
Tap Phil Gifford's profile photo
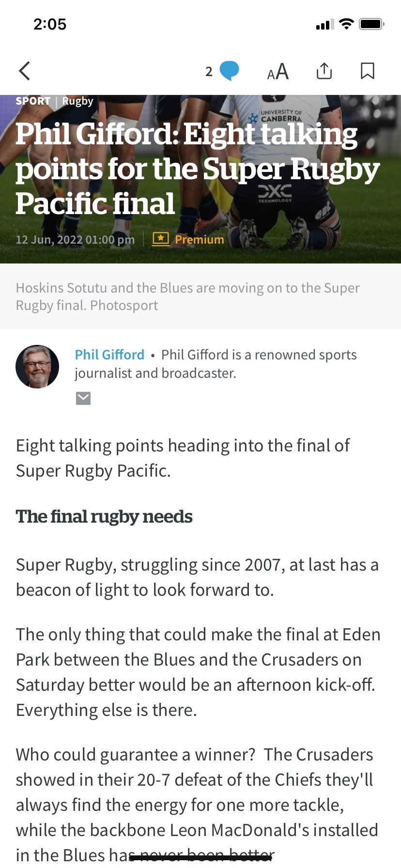[37, 367]
